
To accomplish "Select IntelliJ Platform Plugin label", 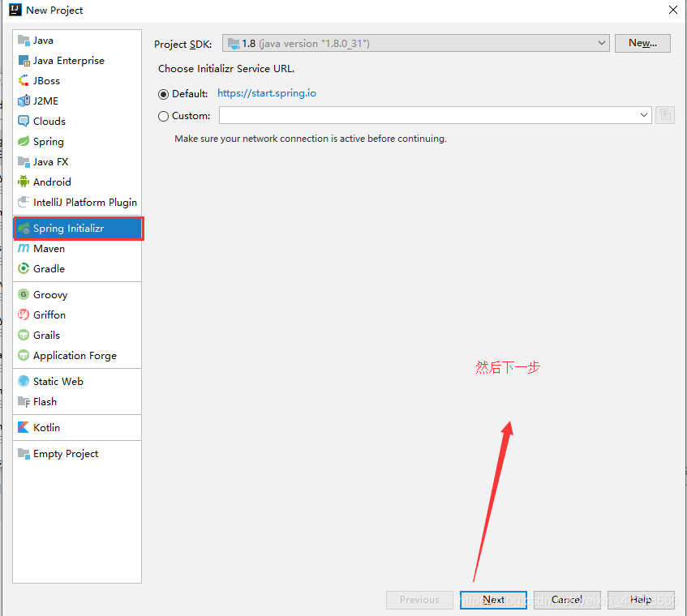I will tap(85, 203).
